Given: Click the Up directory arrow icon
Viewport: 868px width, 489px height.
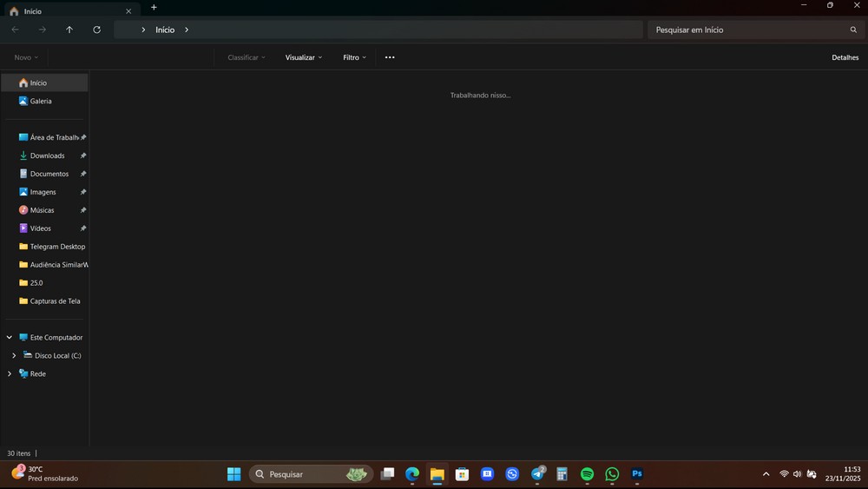Looking at the screenshot, I should (x=69, y=30).
